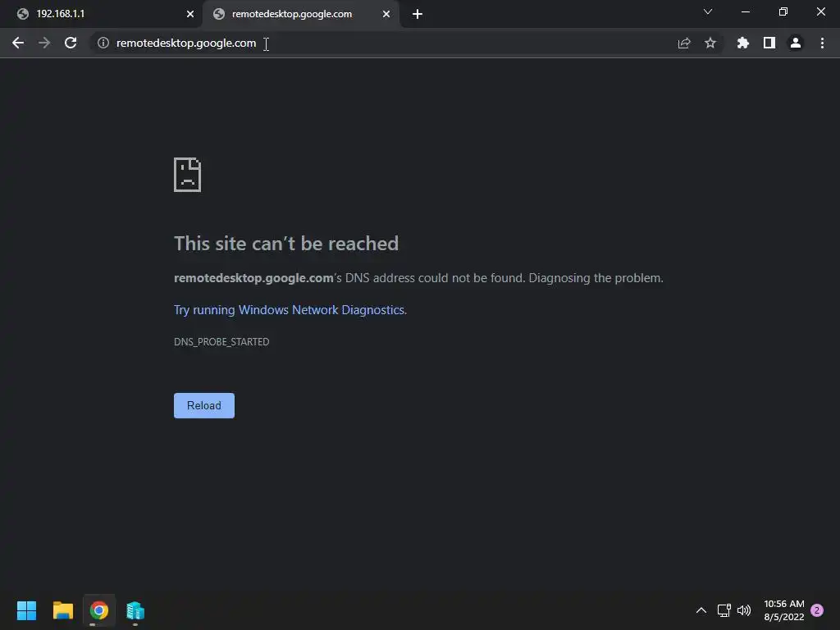Close the Chrome window
Viewport: 840px width, 630px height.
[x=820, y=11]
